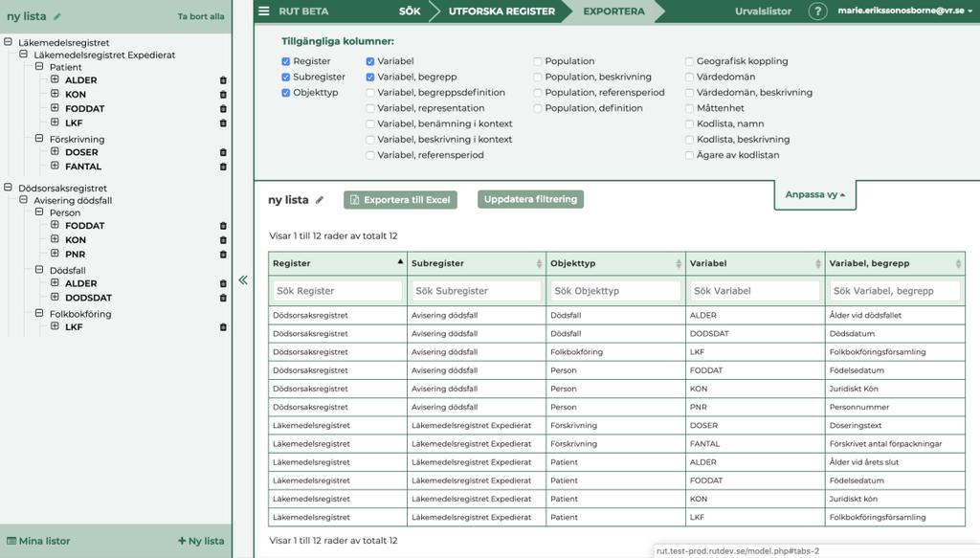Viewport: 980px width, 558px height.
Task: Enable the Måttenhet column checkbox
Action: tap(689, 108)
